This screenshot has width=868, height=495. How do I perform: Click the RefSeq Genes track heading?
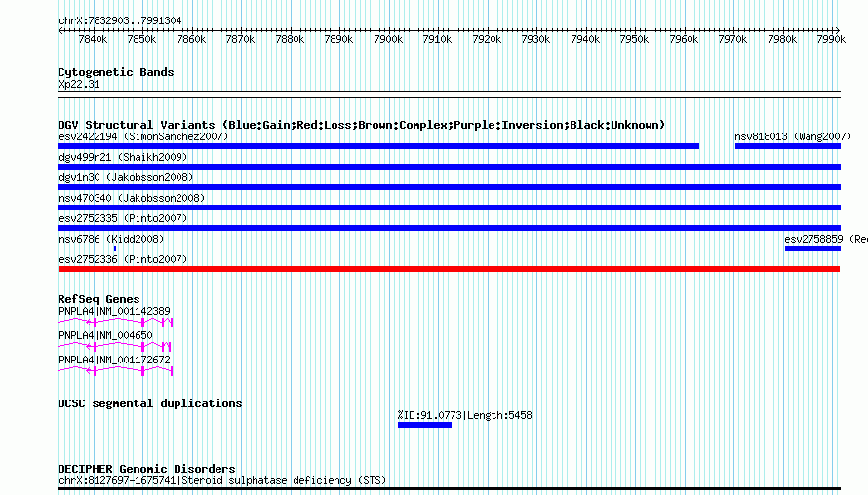(x=99, y=299)
